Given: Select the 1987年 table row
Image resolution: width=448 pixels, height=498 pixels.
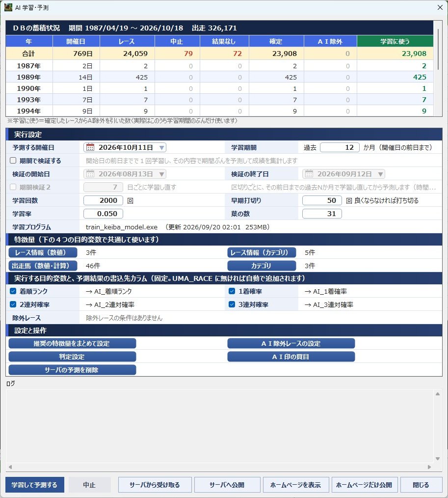Looking at the screenshot, I should point(219,66).
